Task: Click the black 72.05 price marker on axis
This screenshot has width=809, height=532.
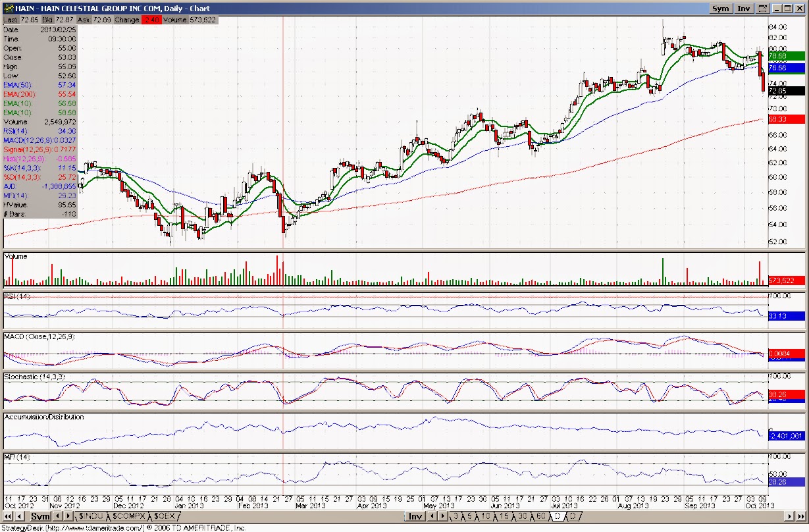Action: pos(786,90)
